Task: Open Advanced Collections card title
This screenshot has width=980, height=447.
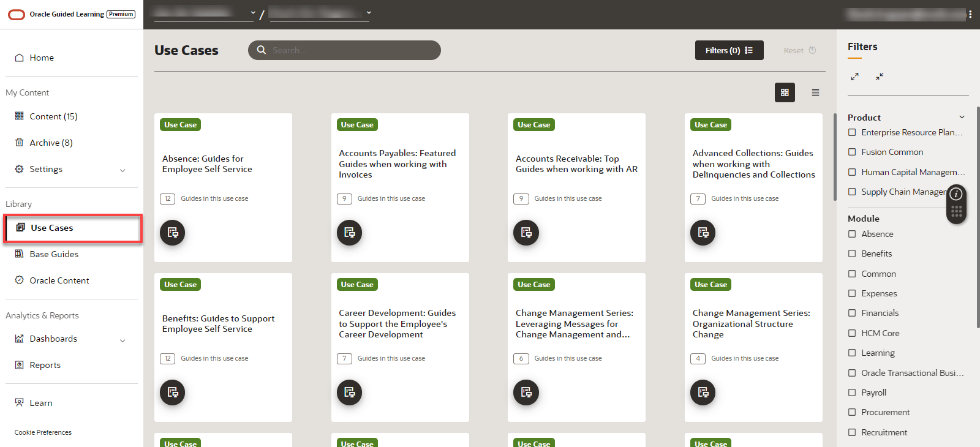Action: (x=754, y=164)
